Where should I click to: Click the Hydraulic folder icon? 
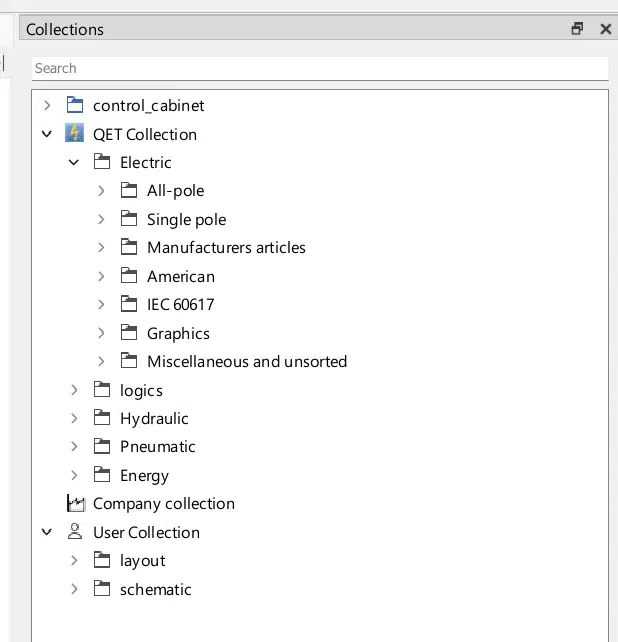point(102,418)
